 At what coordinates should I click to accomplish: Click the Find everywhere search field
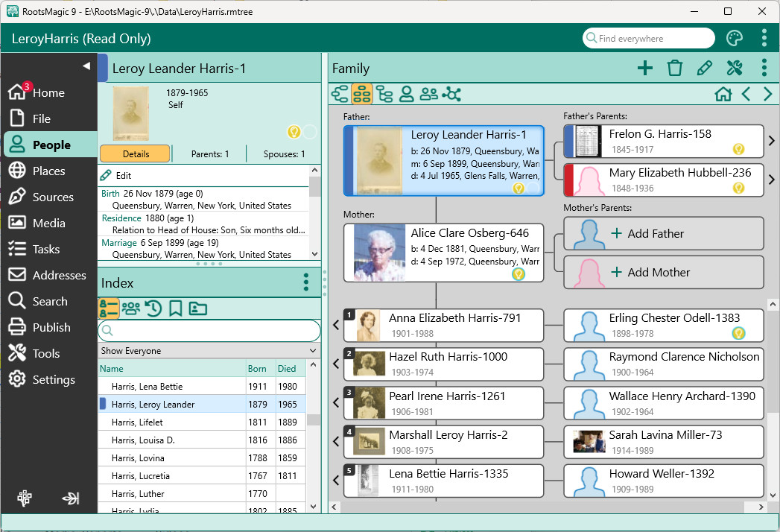tap(648, 39)
